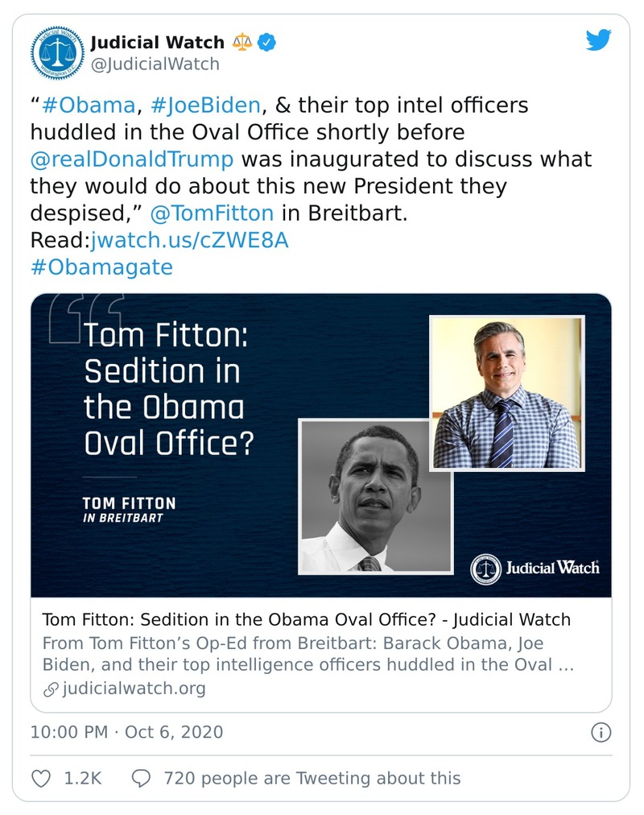The width and height of the screenshot is (644, 815).
Task: Click the Judicial Watch display name
Action: pyautogui.click(x=157, y=42)
